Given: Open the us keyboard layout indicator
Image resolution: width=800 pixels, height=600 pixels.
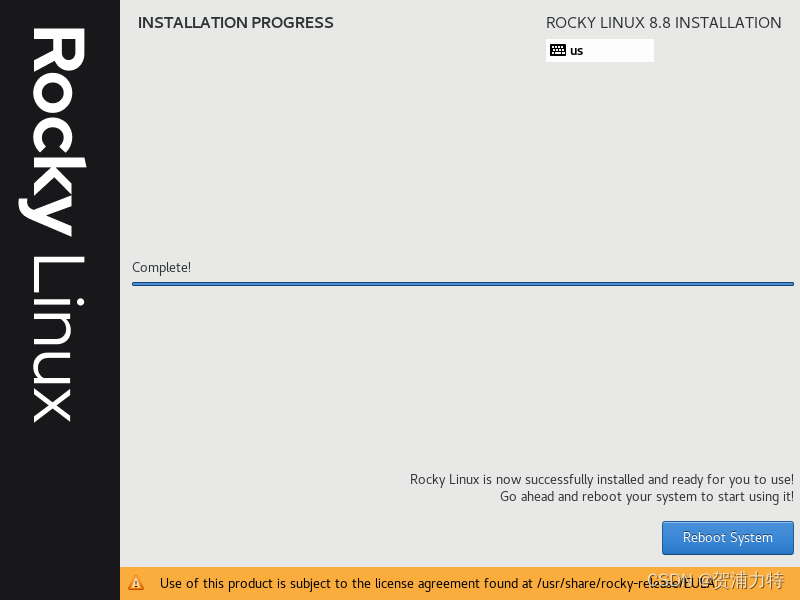Looking at the screenshot, I should (599, 51).
